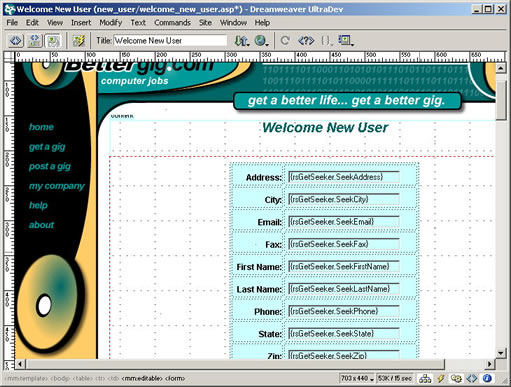This screenshot has width=511, height=387.
Task: Click the about navigation link
Action: (41, 225)
